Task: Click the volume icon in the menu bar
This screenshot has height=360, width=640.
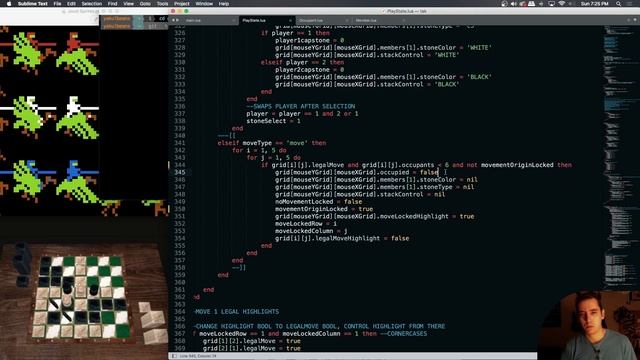Action: (513, 4)
